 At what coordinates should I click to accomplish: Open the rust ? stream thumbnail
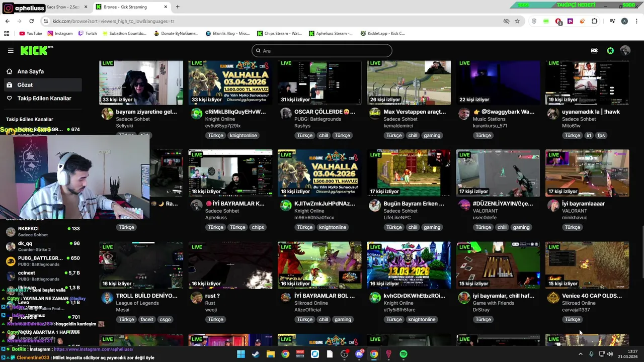(x=230, y=265)
